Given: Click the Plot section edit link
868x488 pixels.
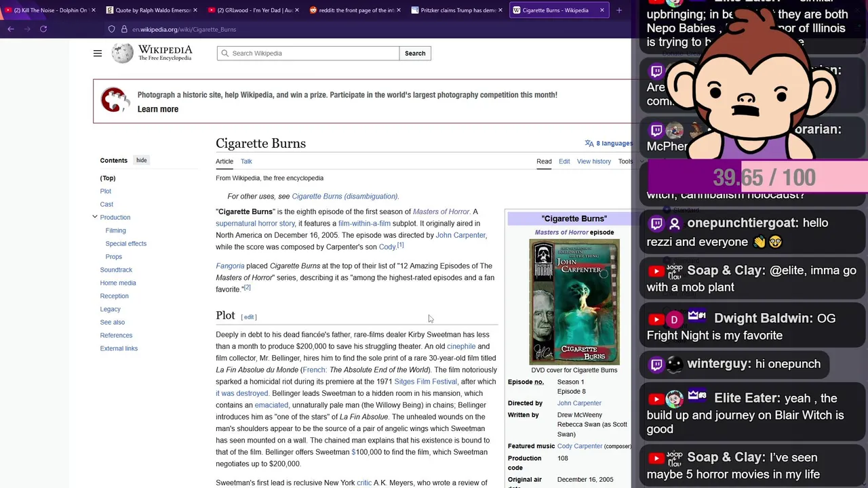Looking at the screenshot, I should tap(249, 317).
